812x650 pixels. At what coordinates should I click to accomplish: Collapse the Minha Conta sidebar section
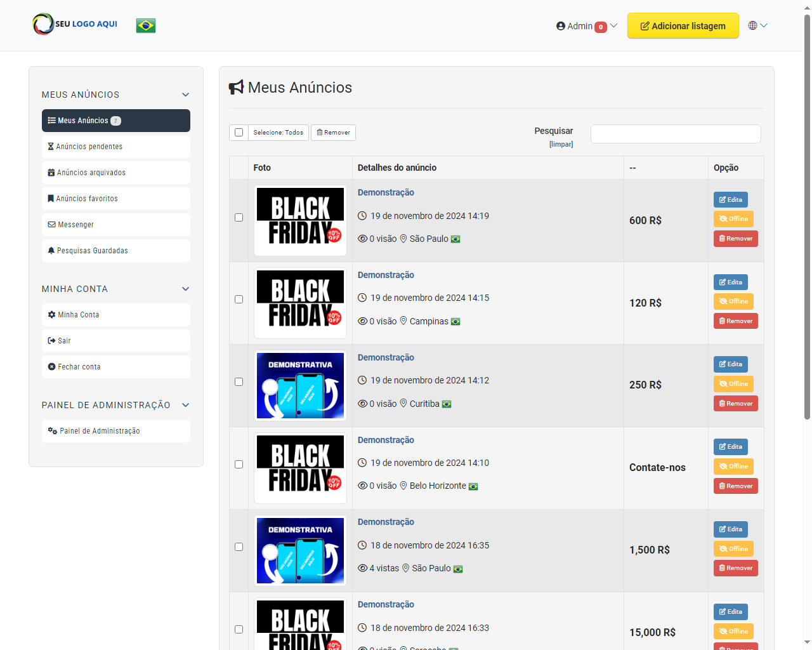tap(185, 289)
